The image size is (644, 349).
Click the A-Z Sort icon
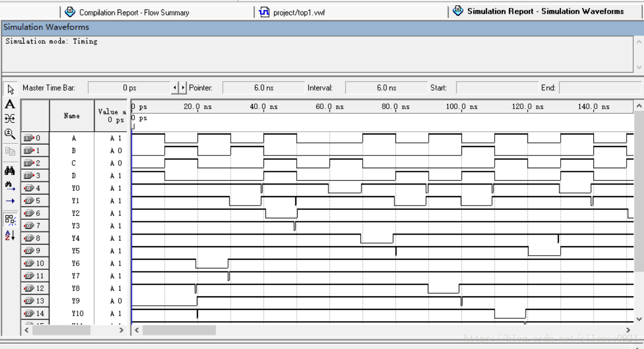pos(10,235)
